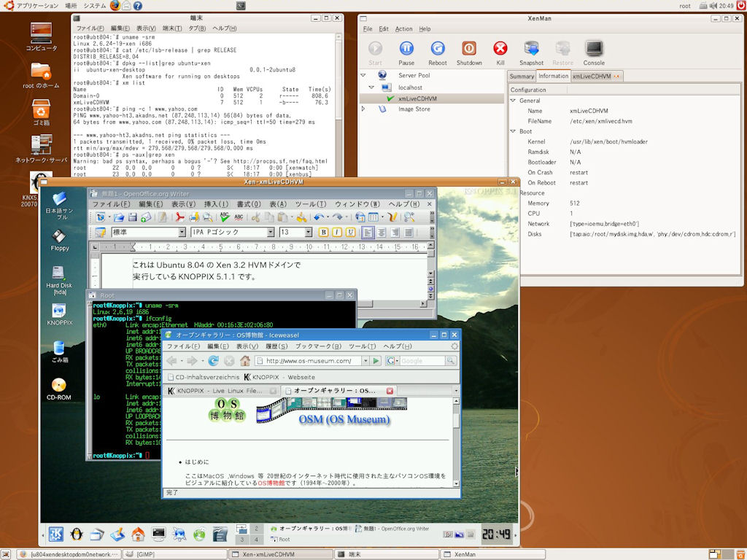Click the Writer horizontal ruler
The width and height of the screenshot is (747, 560).
click(x=263, y=247)
